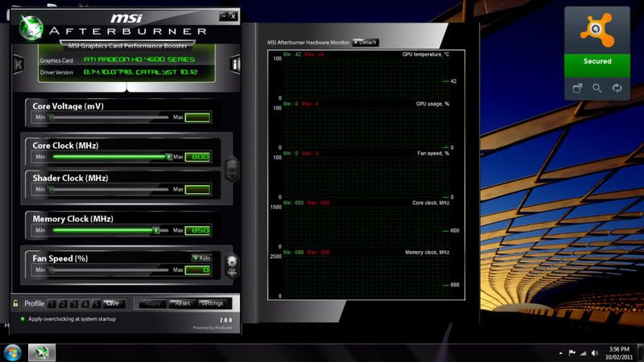The width and height of the screenshot is (644, 362).
Task: Toggle the fan speed Auto button
Action: (x=200, y=258)
